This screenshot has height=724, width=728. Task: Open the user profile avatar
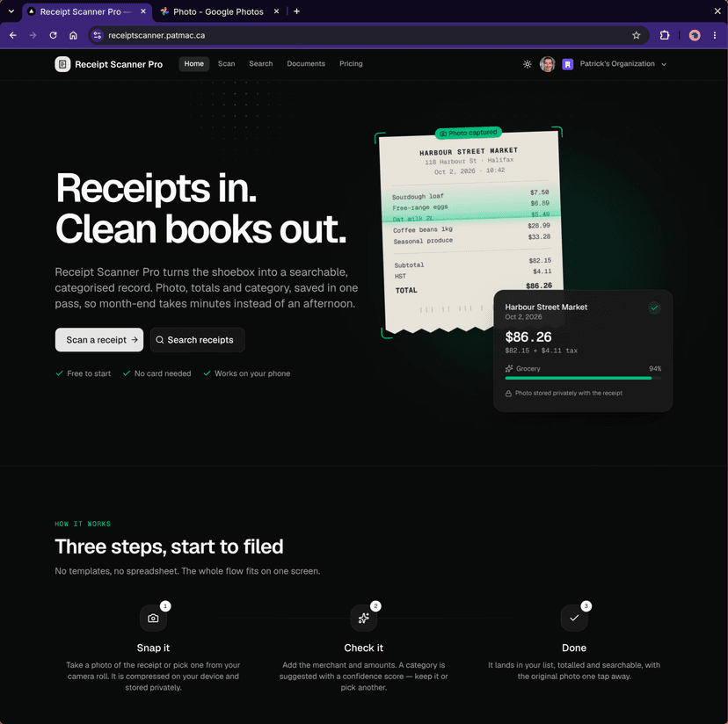(x=547, y=64)
